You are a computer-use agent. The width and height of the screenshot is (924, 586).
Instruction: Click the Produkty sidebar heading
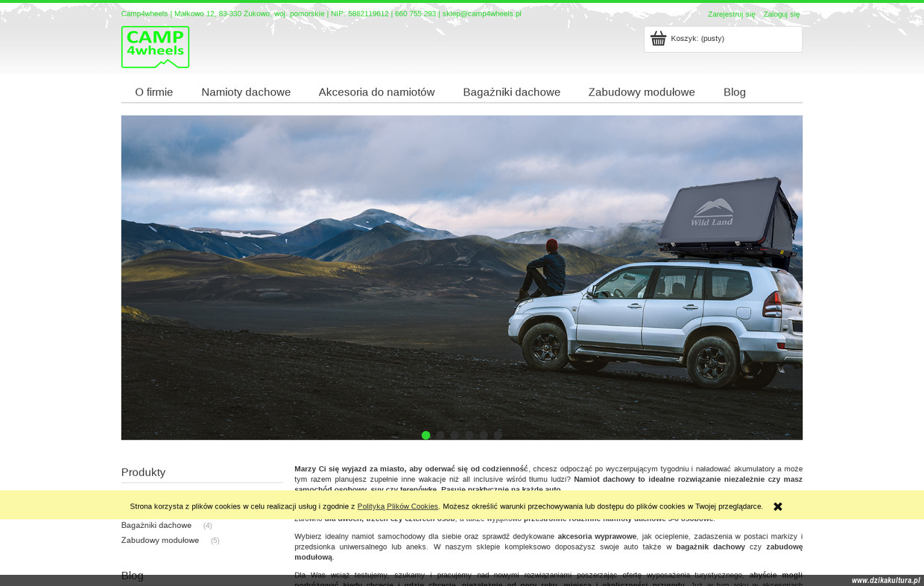coord(143,472)
